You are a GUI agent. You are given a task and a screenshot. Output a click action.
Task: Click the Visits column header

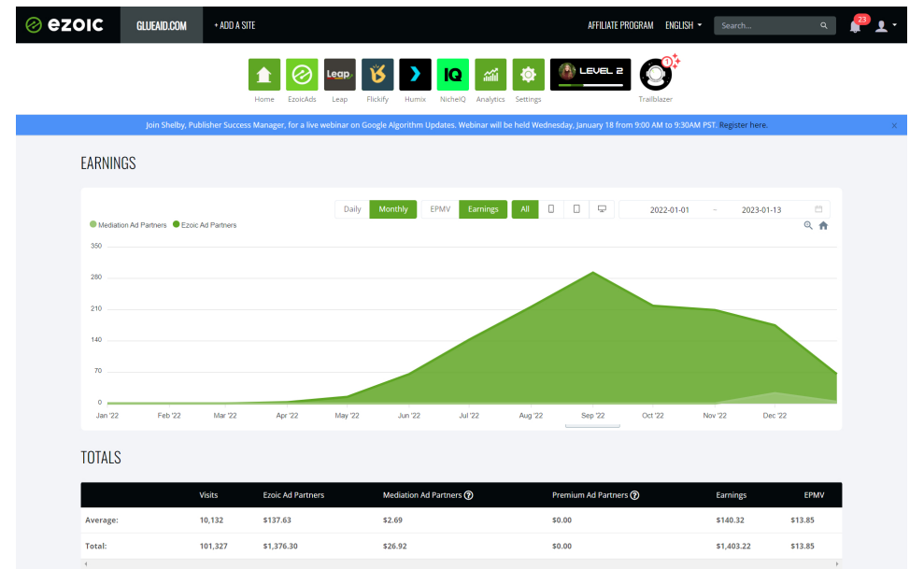click(x=208, y=495)
